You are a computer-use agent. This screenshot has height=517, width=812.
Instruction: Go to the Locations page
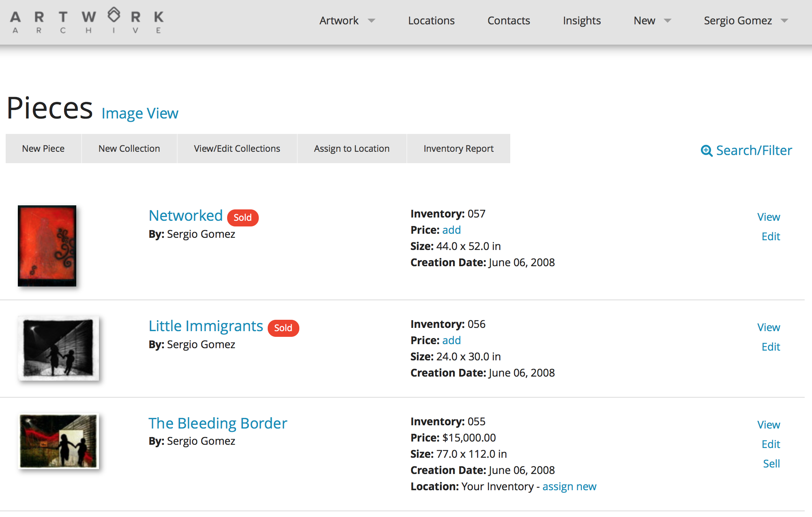point(431,21)
